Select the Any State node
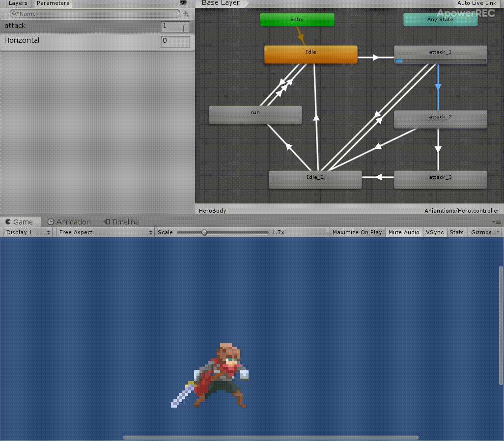The image size is (504, 441). tap(440, 20)
